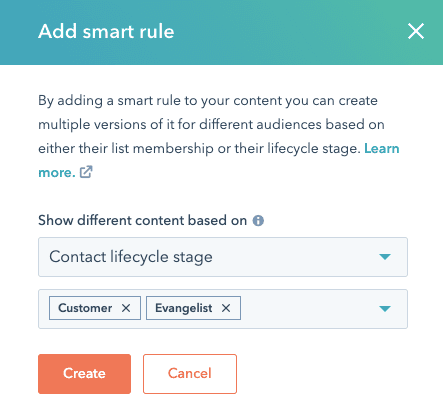The image size is (443, 416).
Task: Click the "more." portion of the link
Action: tap(57, 172)
